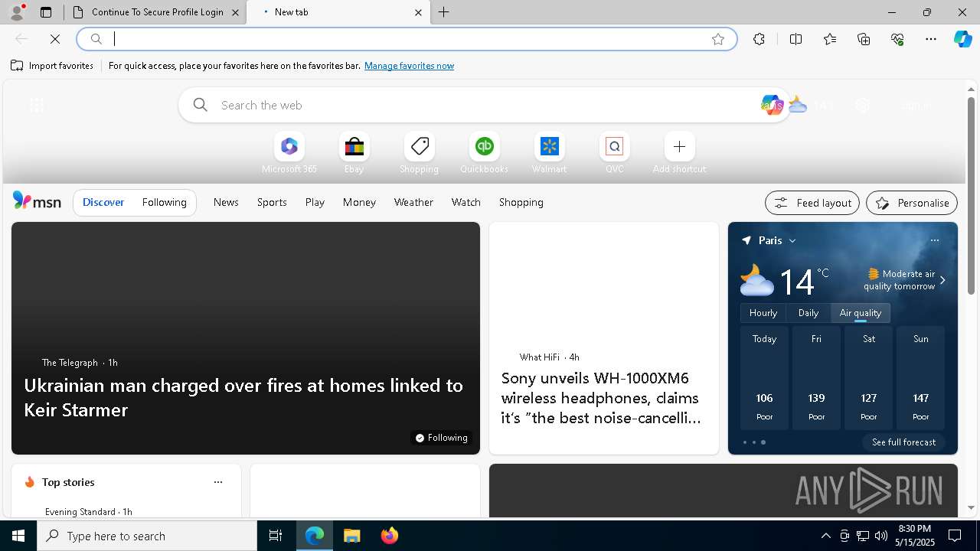Open the apps grid launcher icon

[36, 105]
